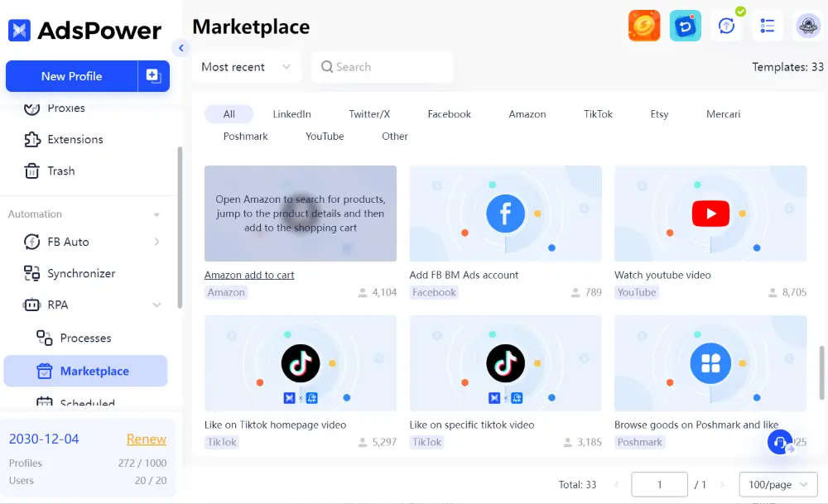
Task: Click the Amazon tag under add to cart
Action: pyautogui.click(x=226, y=292)
